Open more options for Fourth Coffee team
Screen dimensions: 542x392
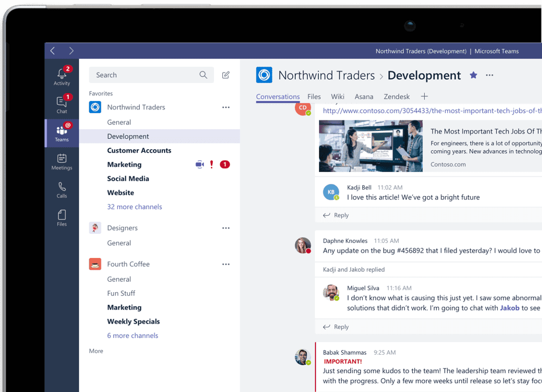pyautogui.click(x=226, y=264)
